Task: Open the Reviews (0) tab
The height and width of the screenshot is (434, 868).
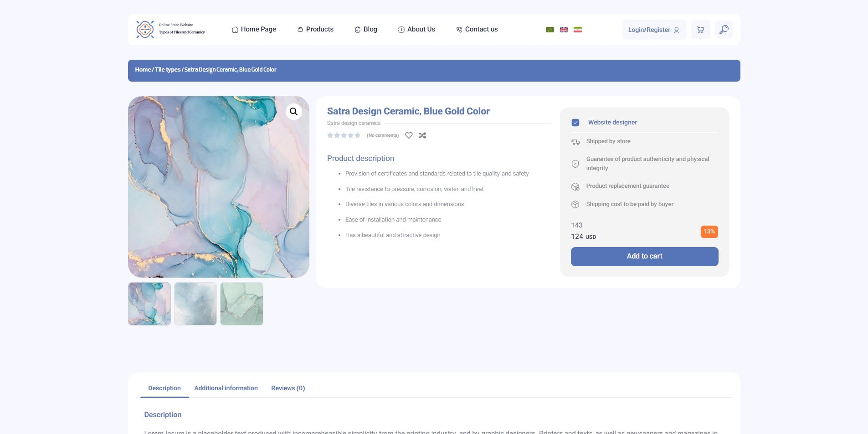Action: 288,388
